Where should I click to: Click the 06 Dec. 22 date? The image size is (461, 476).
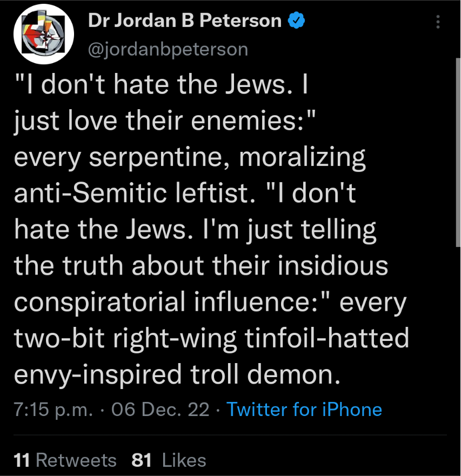click(x=160, y=409)
